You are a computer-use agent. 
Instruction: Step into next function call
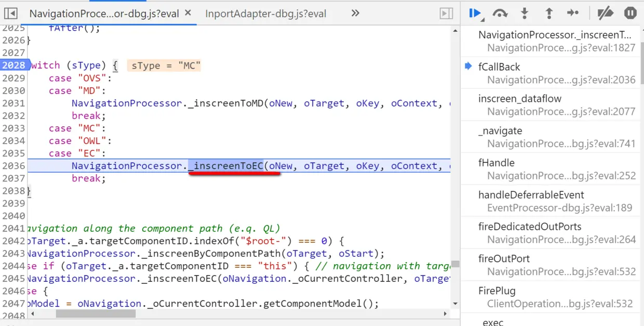[x=525, y=14]
